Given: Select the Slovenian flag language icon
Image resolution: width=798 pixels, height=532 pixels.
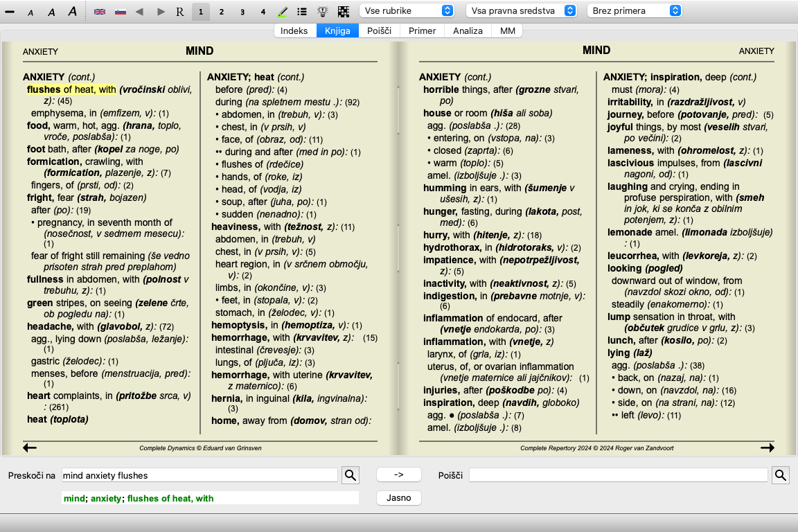Looking at the screenshot, I should click(x=120, y=12).
